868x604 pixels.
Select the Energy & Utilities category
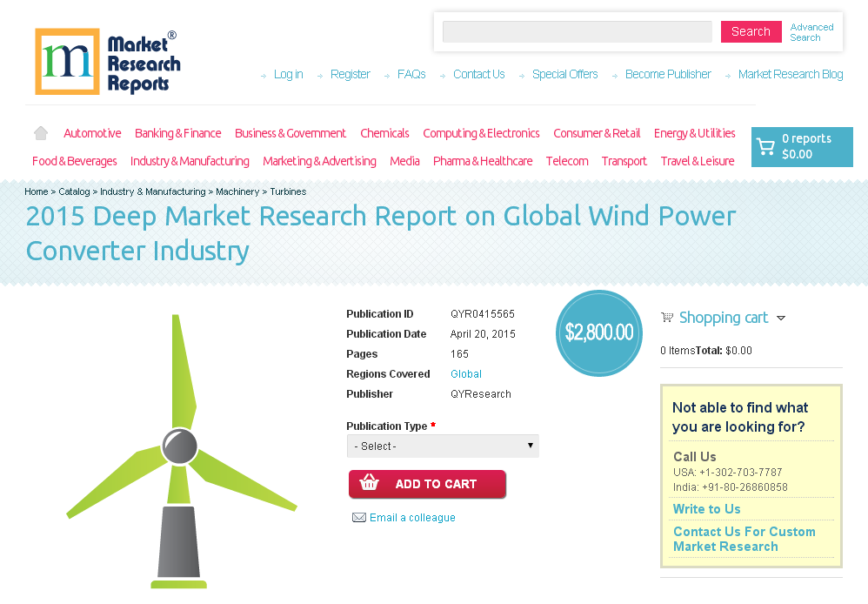[x=694, y=132]
